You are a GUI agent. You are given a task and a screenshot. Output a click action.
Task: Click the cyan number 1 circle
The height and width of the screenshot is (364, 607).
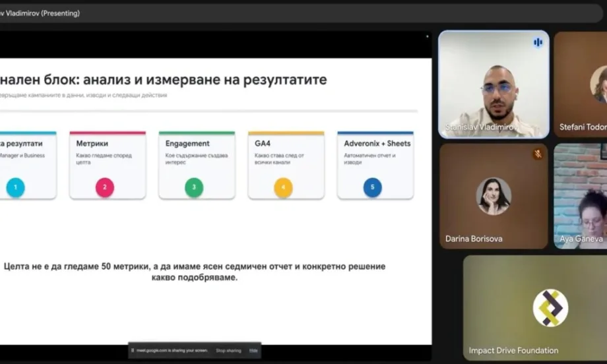15,187
